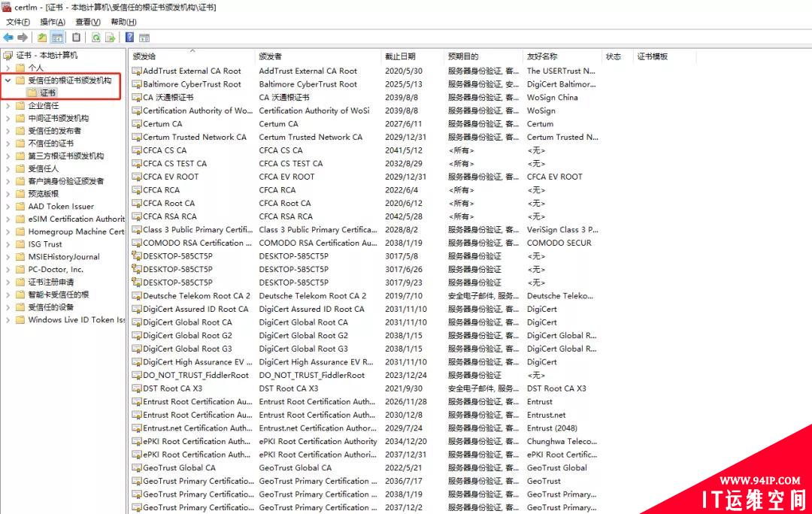The image size is (812, 514).
Task: Click the folder icon of 企业信任
Action: tap(20, 105)
